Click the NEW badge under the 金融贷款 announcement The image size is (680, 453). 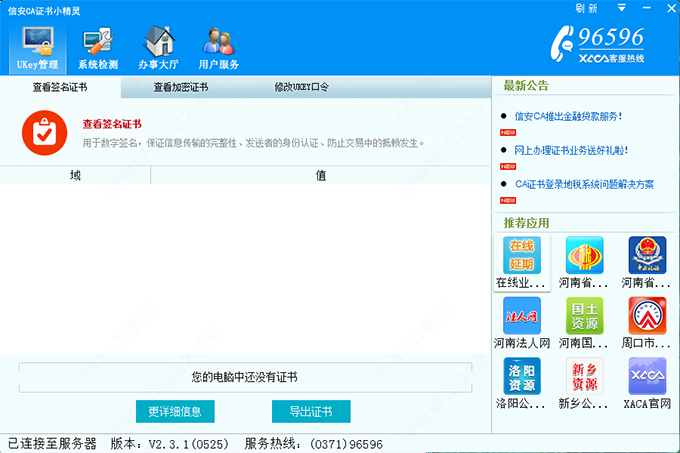coord(508,133)
